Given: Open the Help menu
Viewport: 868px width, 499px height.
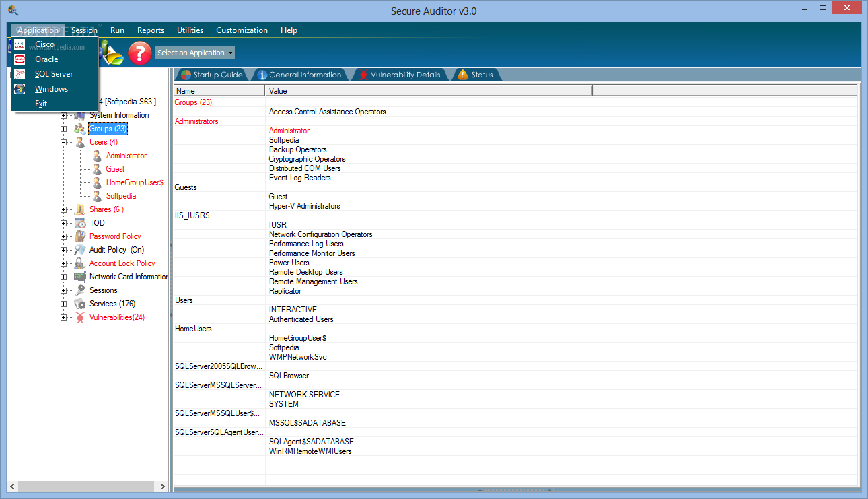Looking at the screenshot, I should (x=289, y=30).
